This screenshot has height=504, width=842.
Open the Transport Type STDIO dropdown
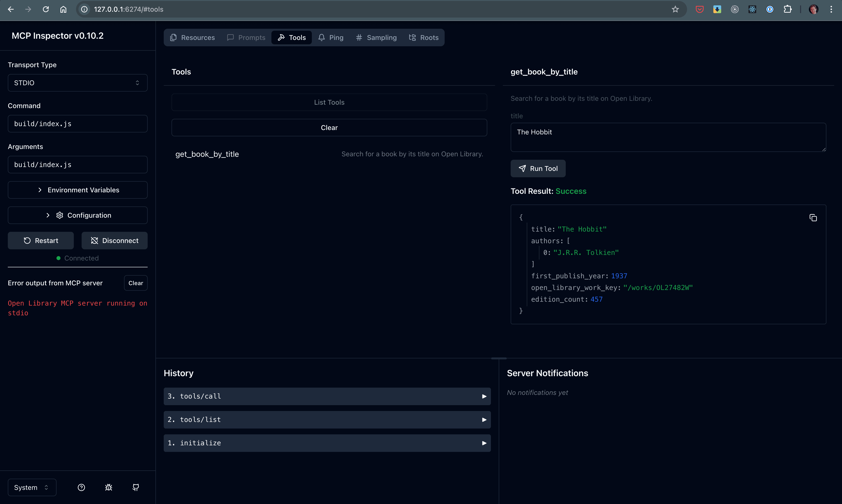click(x=77, y=83)
